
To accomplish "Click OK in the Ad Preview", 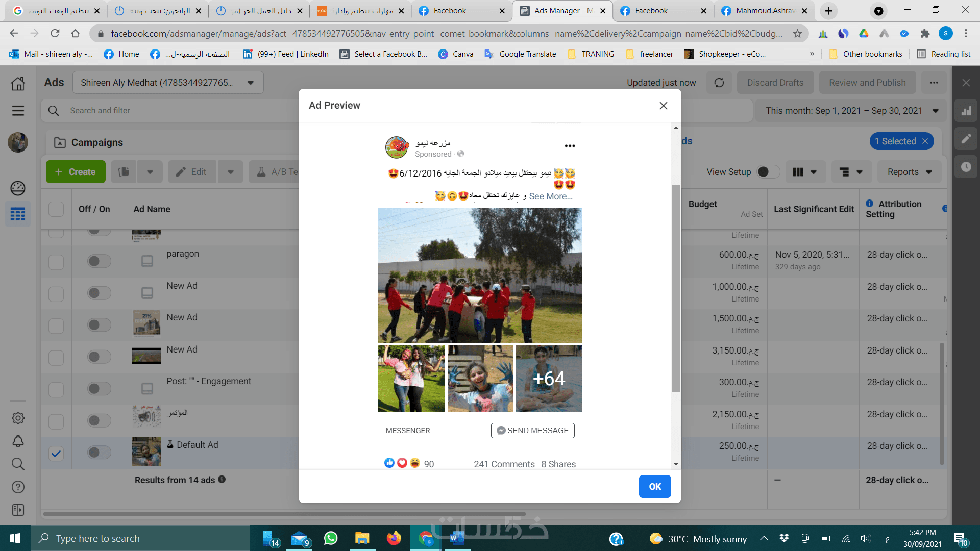I will tap(654, 487).
